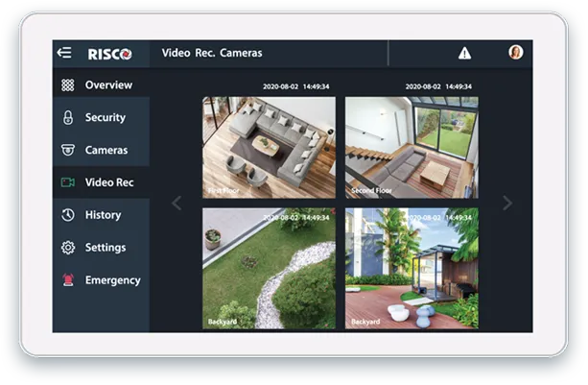Open the First Floor camera feed
The height and width of the screenshot is (385, 588).
click(x=269, y=148)
